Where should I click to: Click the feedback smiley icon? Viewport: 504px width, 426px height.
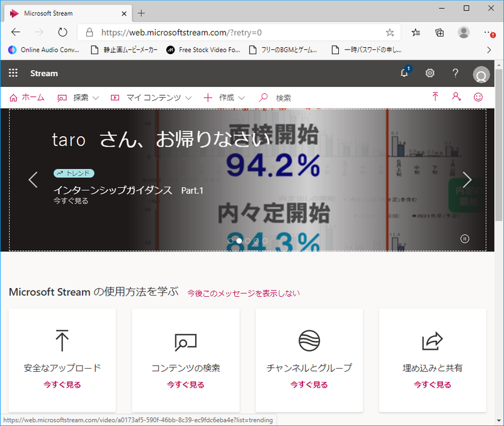(x=478, y=97)
